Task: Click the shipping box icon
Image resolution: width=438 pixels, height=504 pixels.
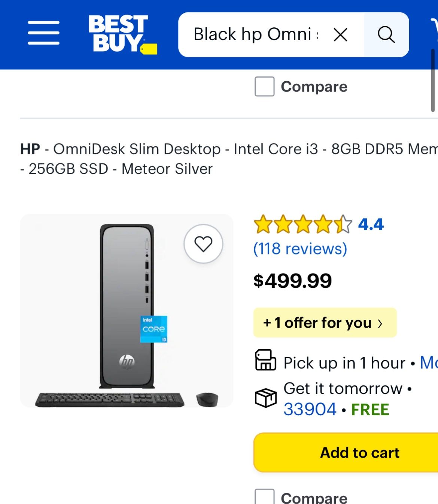Action: [265, 398]
